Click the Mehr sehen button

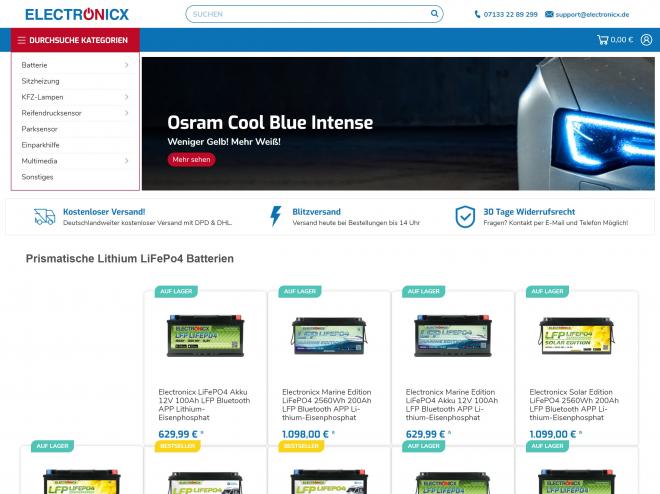192,159
